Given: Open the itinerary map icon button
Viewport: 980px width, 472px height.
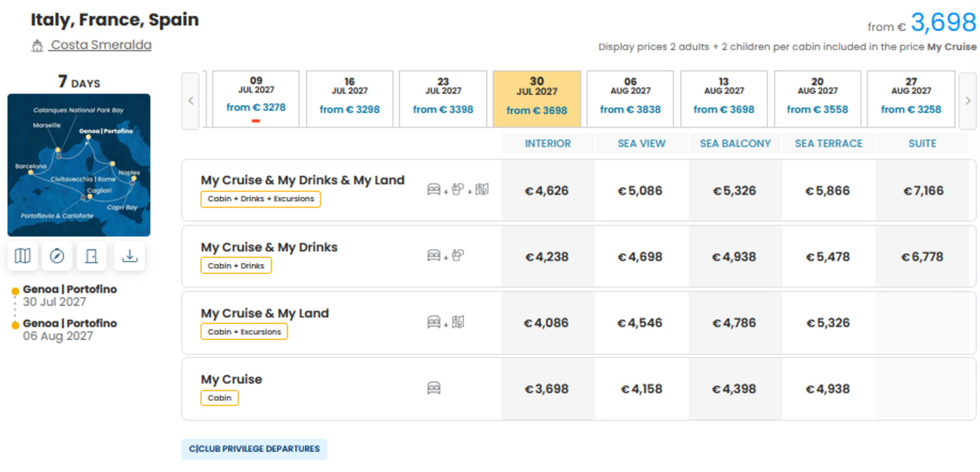Looking at the screenshot, I should pos(22,256).
